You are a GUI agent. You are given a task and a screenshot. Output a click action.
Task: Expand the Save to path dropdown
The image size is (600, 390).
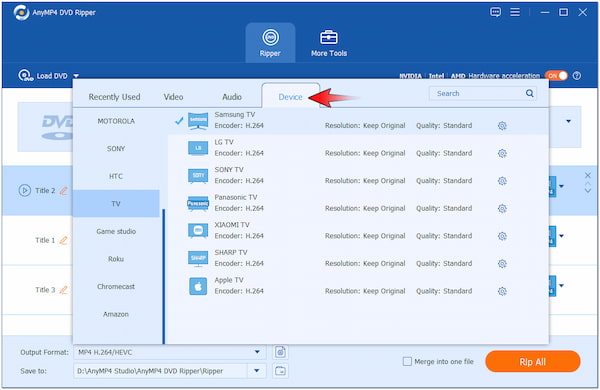(x=257, y=371)
